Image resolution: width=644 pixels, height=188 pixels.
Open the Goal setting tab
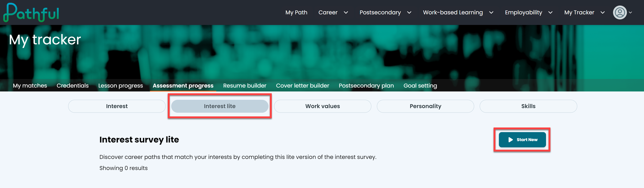click(x=420, y=85)
